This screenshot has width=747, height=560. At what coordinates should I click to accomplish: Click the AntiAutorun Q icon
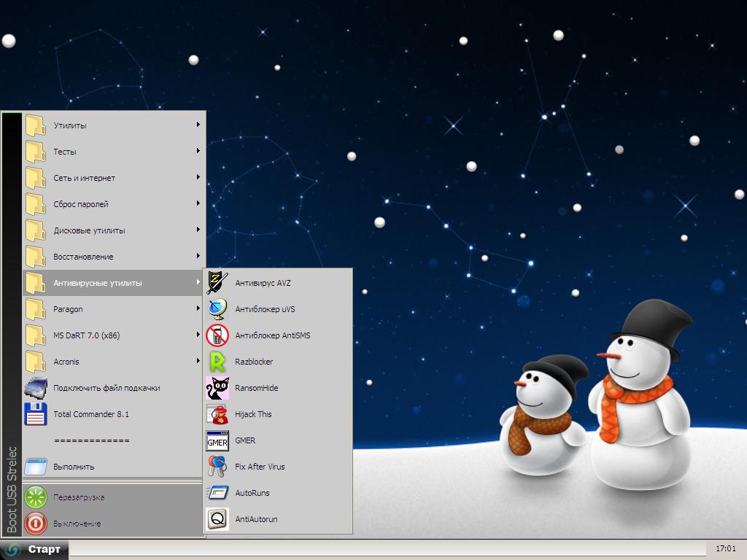pos(217,519)
